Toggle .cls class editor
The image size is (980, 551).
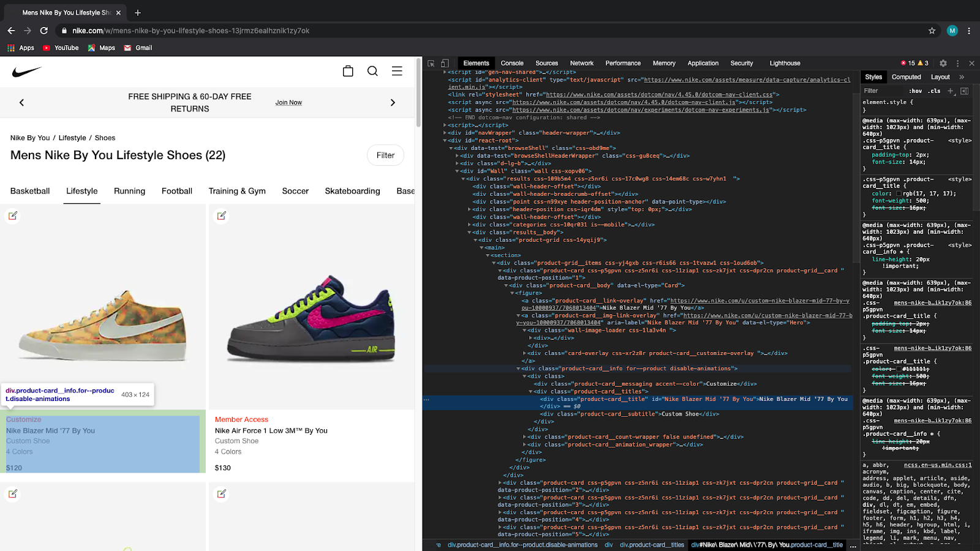pyautogui.click(x=935, y=91)
